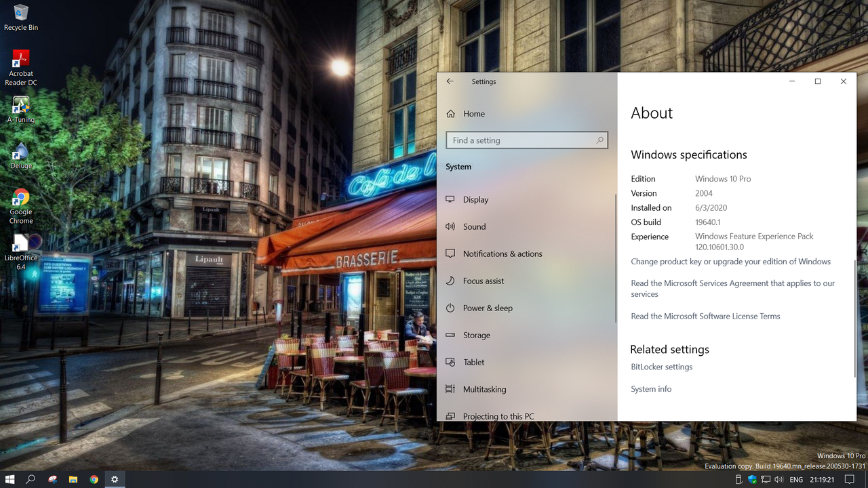This screenshot has height=488, width=868.
Task: Open System info link
Action: [x=651, y=389]
